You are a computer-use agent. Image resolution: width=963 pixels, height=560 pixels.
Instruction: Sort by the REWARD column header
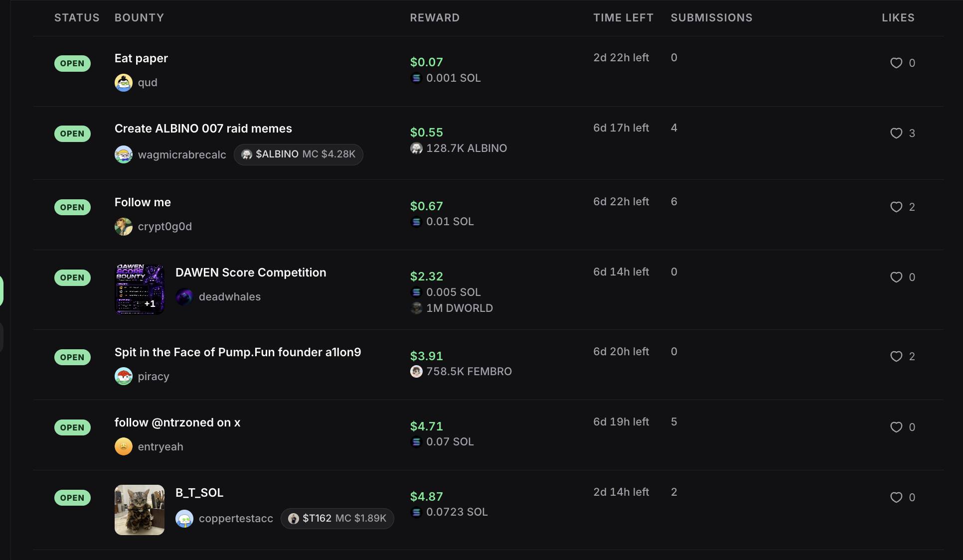(435, 18)
